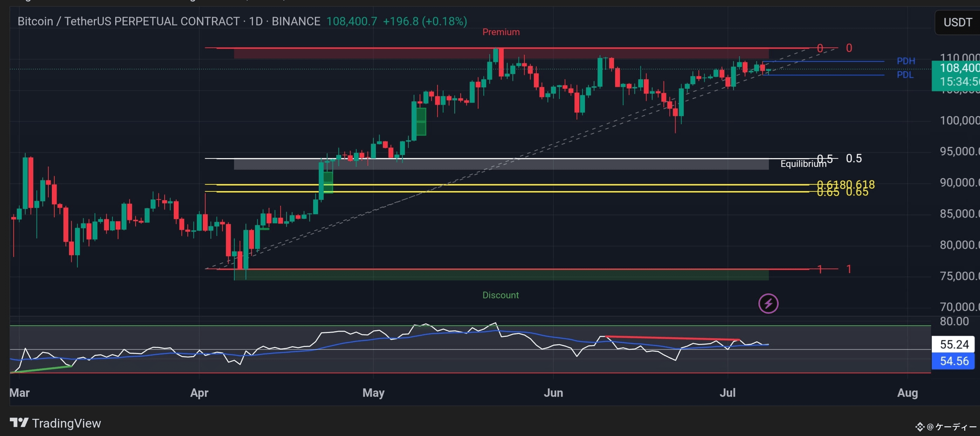Screen dimensions: 980x436
Task: Select the red bearish divergence line on RSI
Action: [x=672, y=338]
